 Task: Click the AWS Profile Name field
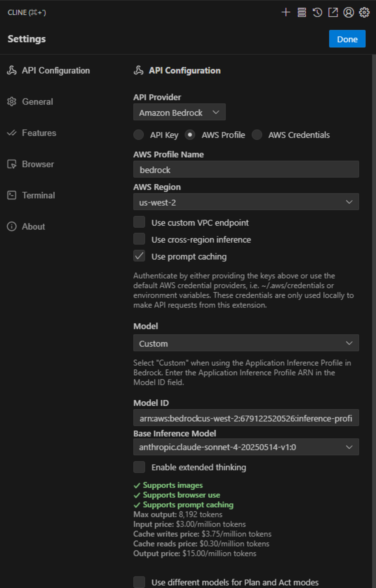(246, 169)
